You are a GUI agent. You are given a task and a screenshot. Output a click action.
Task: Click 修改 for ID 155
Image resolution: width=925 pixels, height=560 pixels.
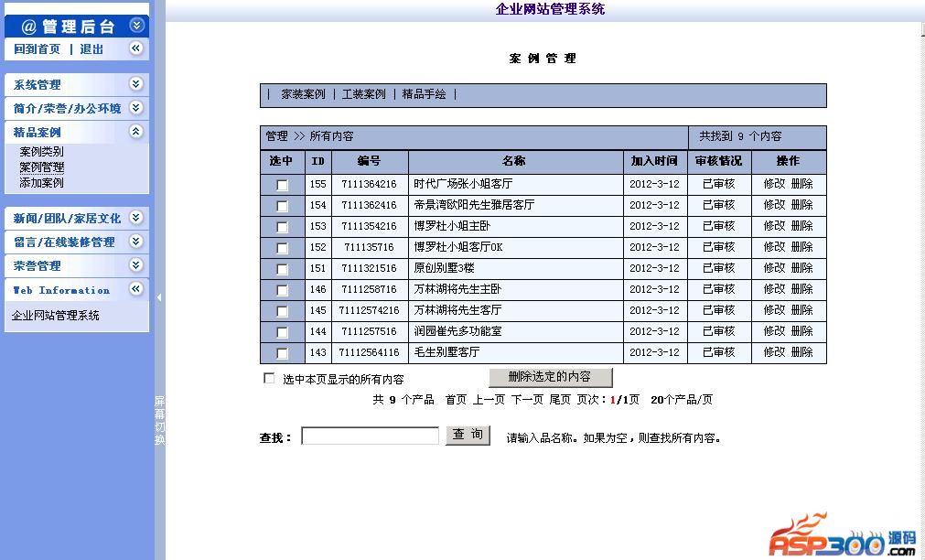[x=775, y=184]
